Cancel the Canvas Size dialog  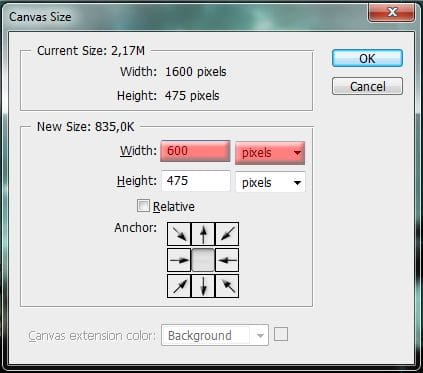367,87
